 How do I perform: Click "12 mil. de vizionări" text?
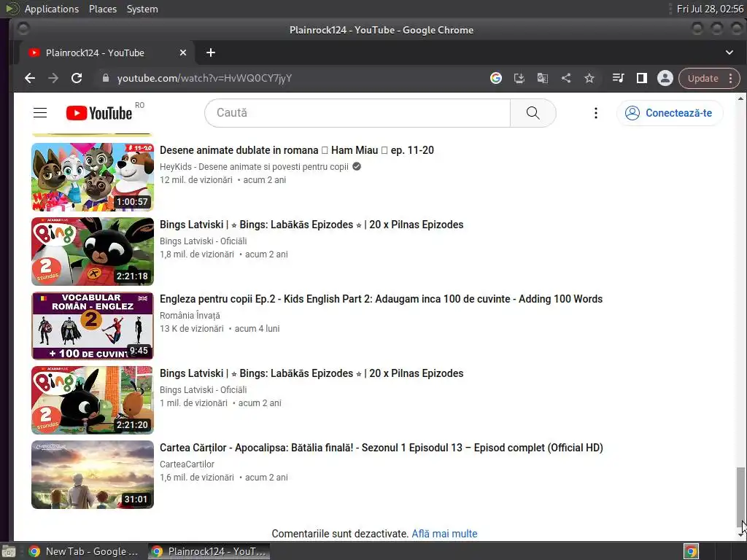point(196,180)
